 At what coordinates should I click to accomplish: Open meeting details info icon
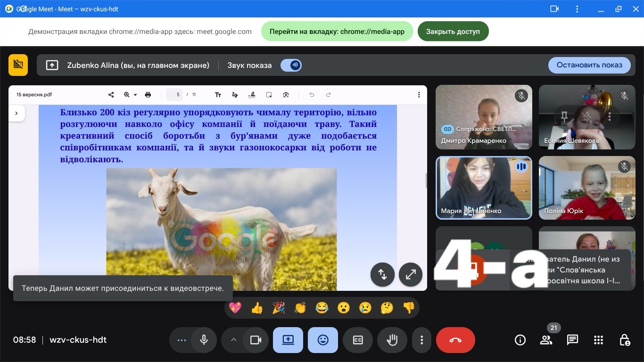pyautogui.click(x=520, y=340)
